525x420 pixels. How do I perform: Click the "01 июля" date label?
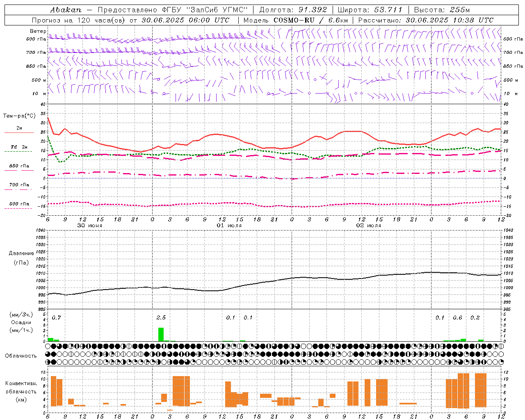(229, 226)
